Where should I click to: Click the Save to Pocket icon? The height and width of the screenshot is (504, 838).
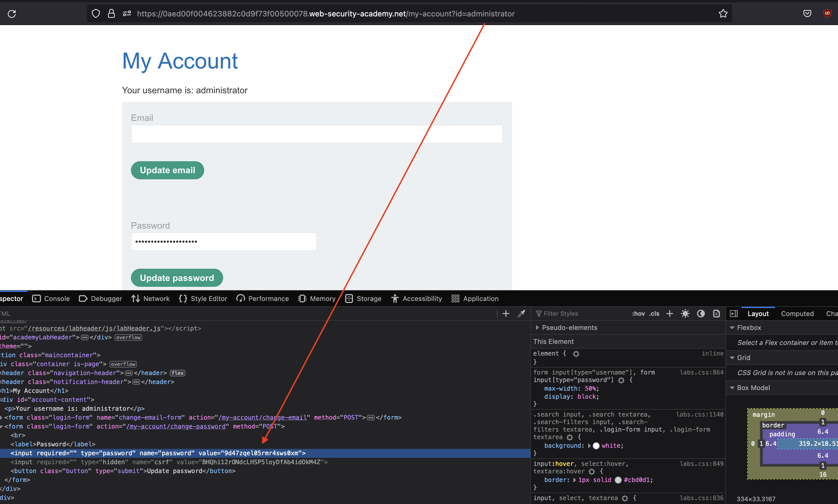[x=807, y=14]
